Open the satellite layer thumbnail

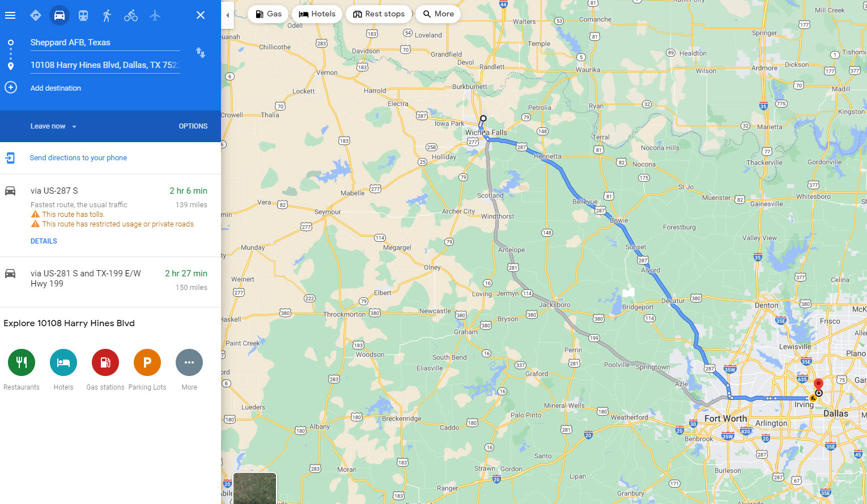point(255,488)
